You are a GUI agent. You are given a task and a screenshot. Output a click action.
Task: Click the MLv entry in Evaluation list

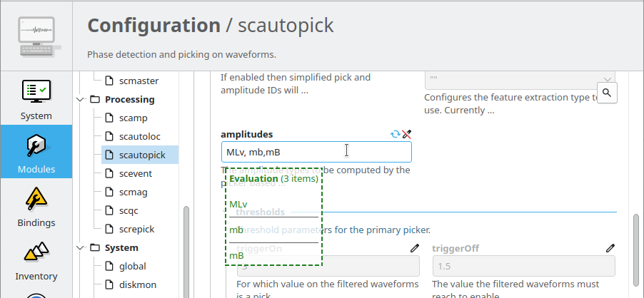pyautogui.click(x=238, y=204)
